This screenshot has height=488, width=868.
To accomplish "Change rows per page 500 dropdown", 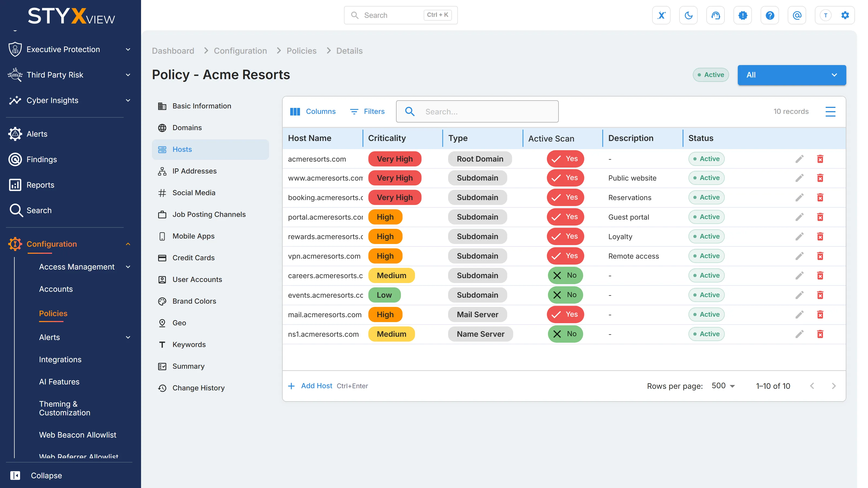I will click(723, 386).
